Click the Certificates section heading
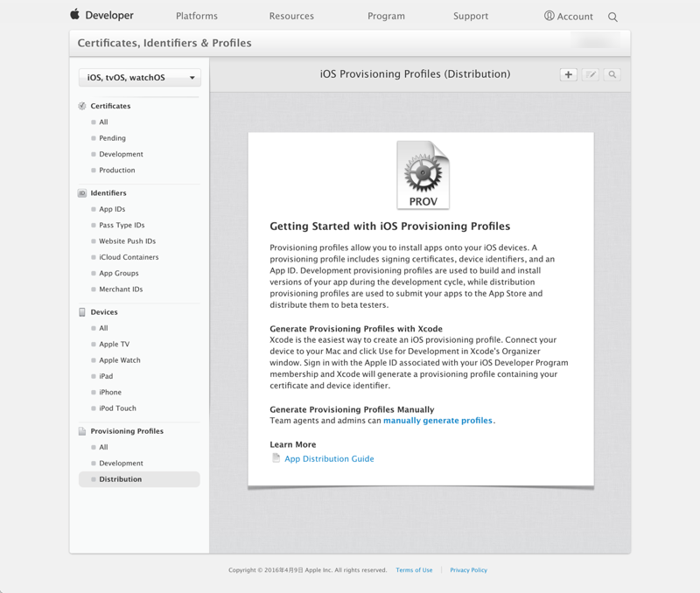The image size is (700, 593). [x=110, y=106]
